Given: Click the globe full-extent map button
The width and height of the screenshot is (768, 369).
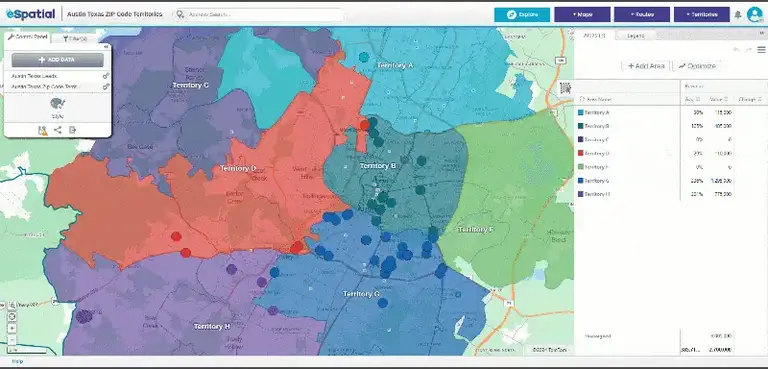Looking at the screenshot, I should tap(12, 317).
